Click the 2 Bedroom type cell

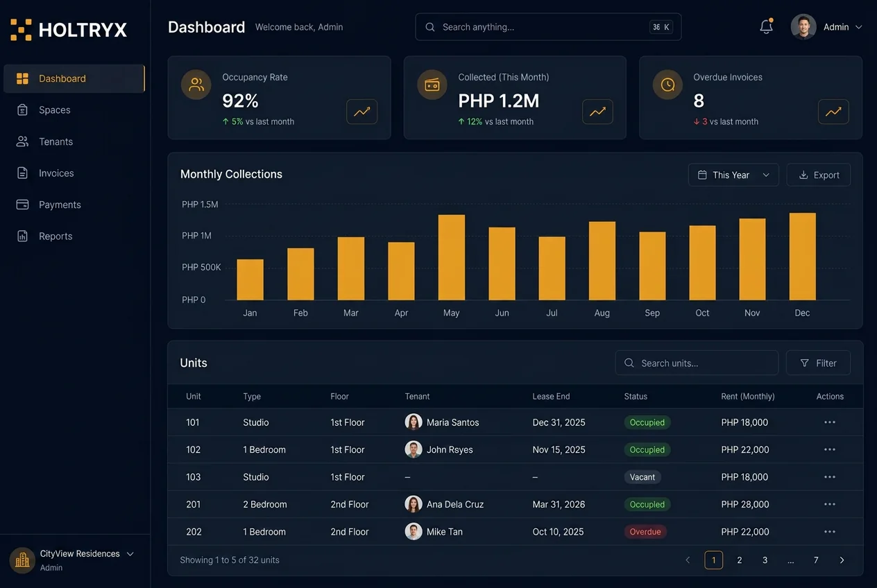pos(265,504)
